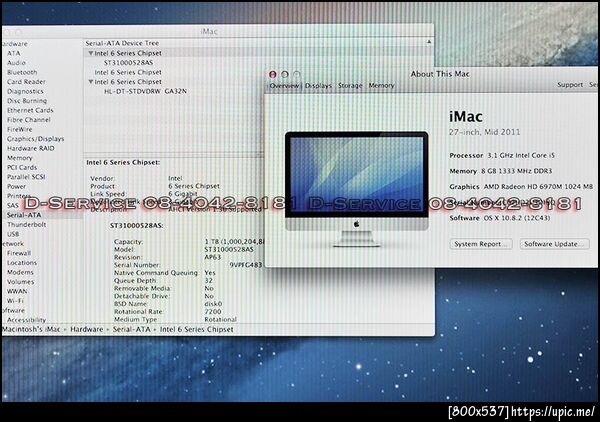Screen dimensions: 600x422
Task: Open Support link in About This Mac
Action: click(x=570, y=85)
